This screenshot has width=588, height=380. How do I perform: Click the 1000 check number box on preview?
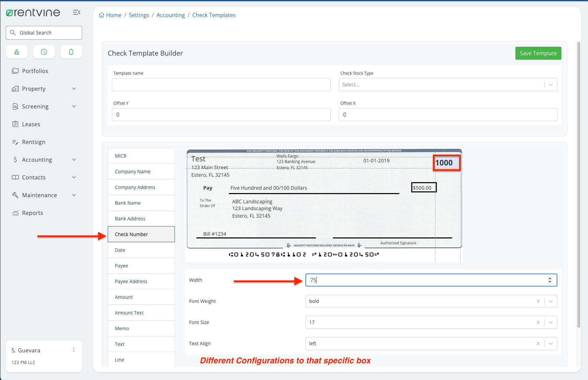(447, 163)
